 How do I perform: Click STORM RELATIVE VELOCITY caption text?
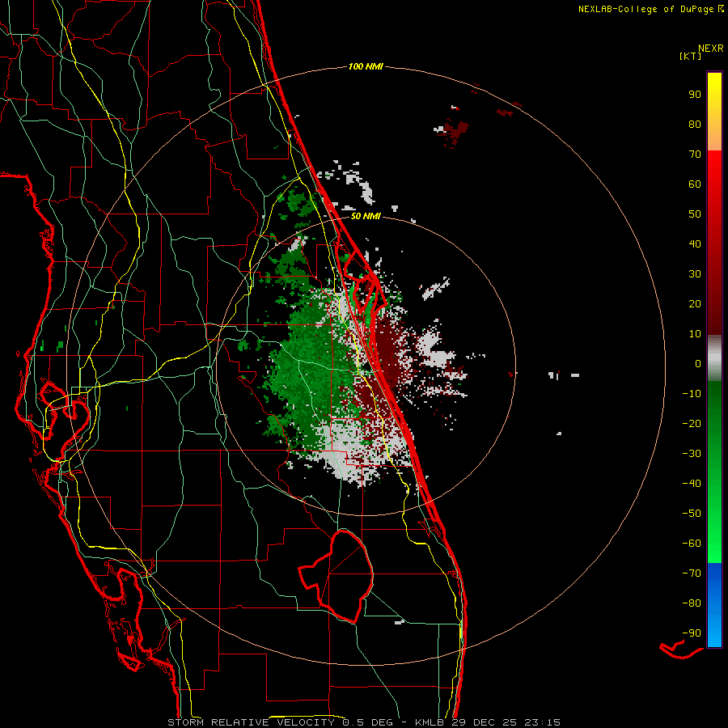coord(252,722)
